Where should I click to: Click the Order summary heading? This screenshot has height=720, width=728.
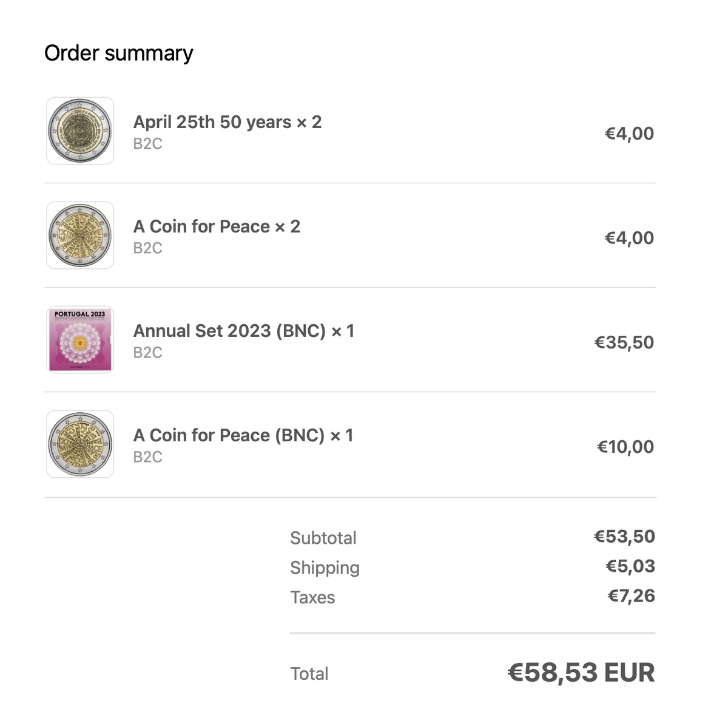click(x=119, y=53)
